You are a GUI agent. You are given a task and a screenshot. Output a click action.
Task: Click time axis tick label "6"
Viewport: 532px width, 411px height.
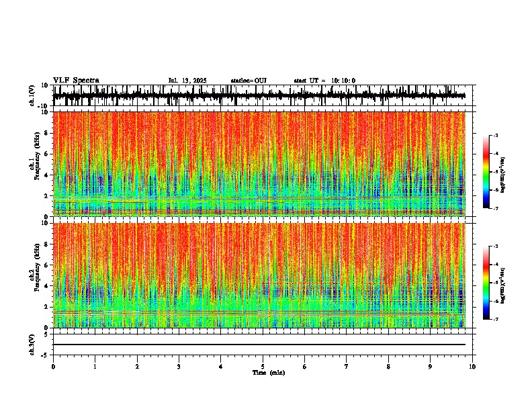[x=305, y=367]
